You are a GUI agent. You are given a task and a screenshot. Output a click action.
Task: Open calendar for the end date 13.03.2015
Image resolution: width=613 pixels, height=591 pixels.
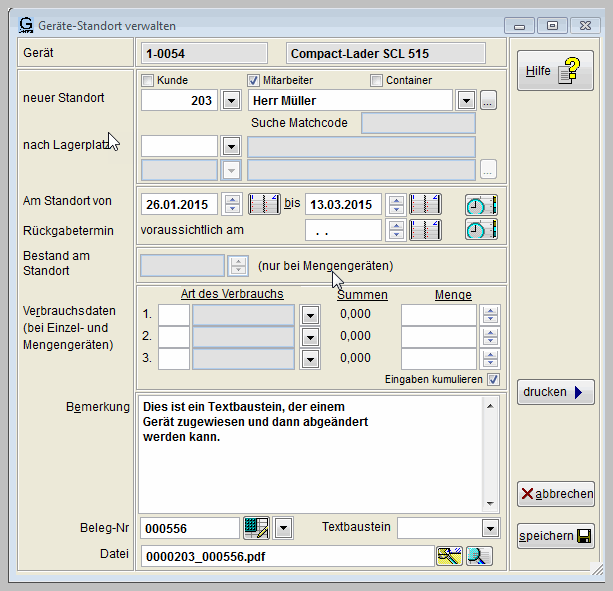tap(425, 205)
